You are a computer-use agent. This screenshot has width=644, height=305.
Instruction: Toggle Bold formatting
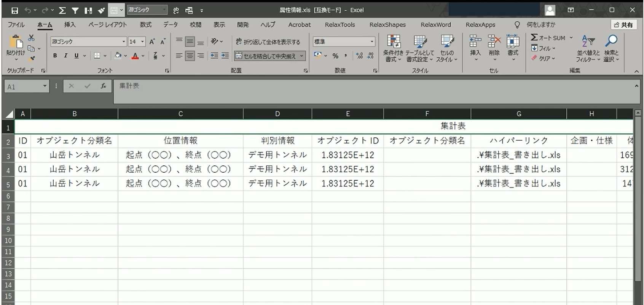coord(55,56)
